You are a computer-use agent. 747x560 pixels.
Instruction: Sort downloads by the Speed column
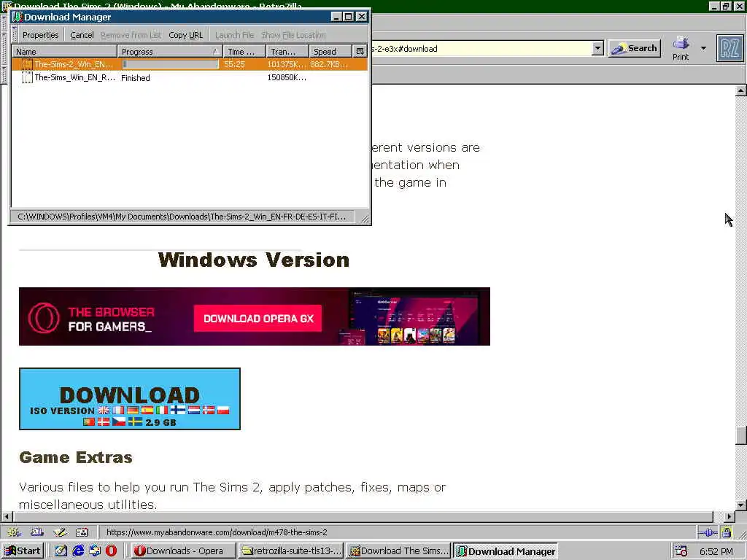point(330,52)
